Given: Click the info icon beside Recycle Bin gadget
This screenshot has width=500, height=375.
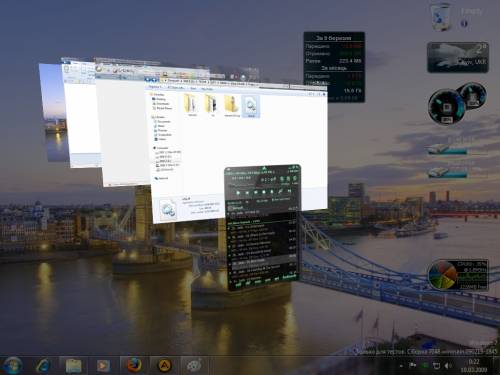Looking at the screenshot, I should point(464,24).
